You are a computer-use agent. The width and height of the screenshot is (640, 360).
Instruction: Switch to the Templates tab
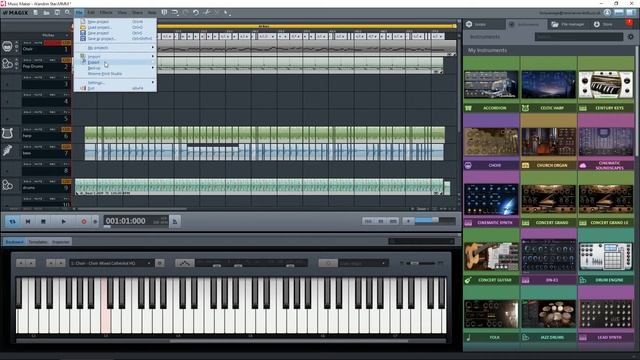pos(38,242)
